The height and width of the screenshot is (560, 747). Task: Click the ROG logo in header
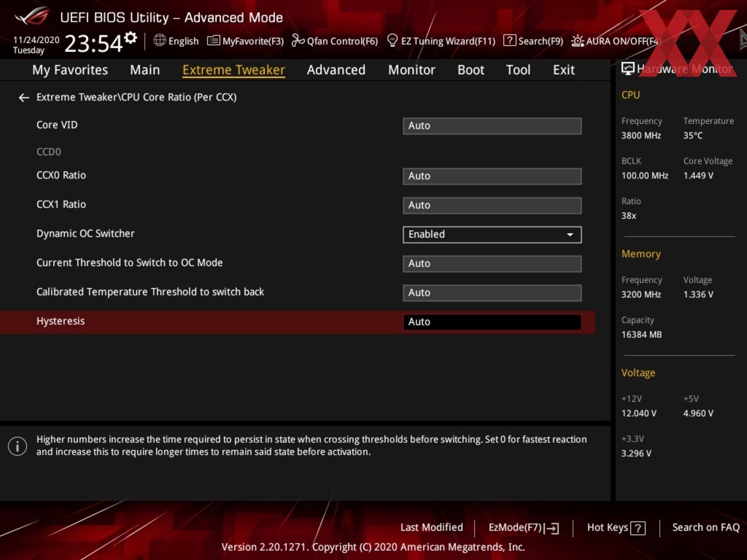[x=32, y=16]
